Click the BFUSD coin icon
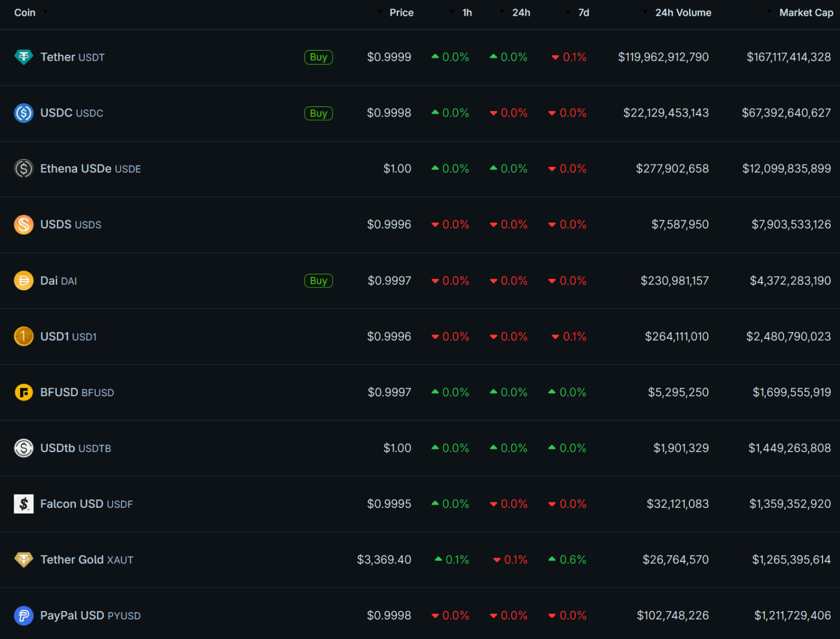Image resolution: width=840 pixels, height=639 pixels. 24,392
